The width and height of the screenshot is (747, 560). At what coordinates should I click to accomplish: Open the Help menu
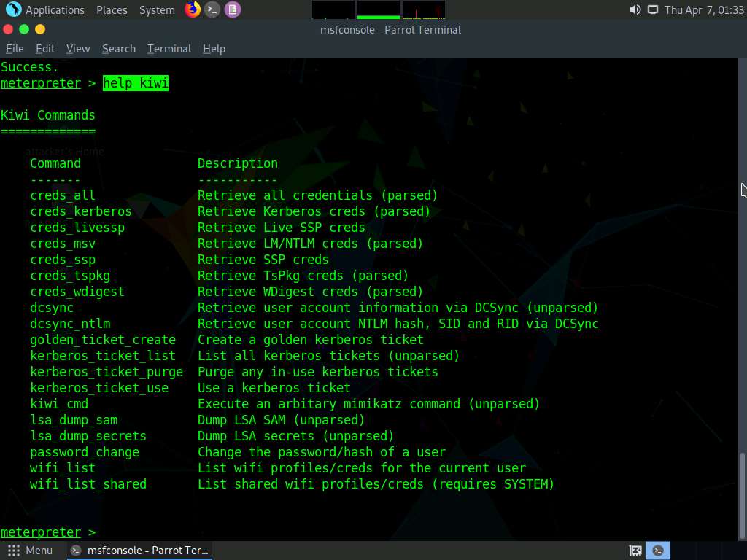pyautogui.click(x=214, y=49)
